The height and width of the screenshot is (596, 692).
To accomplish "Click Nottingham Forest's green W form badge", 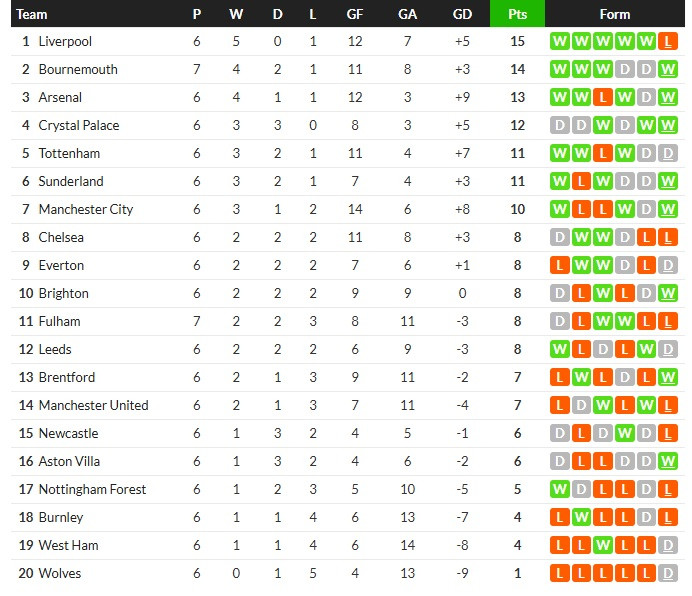I will (x=557, y=490).
